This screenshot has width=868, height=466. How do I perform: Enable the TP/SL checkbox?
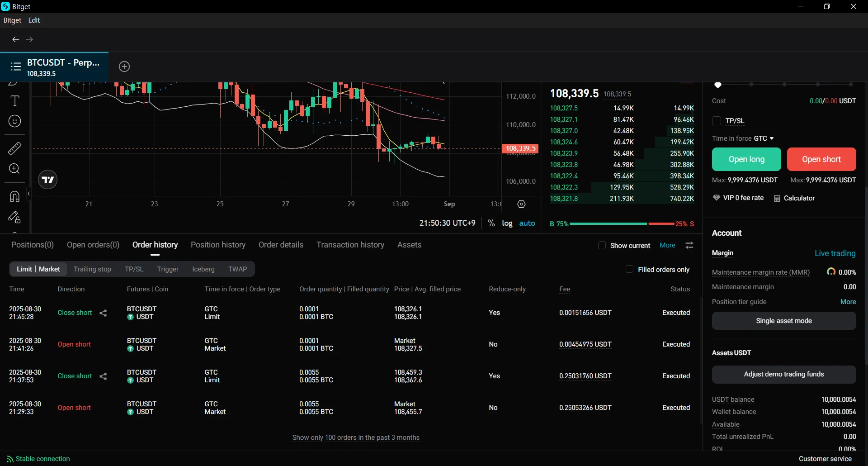[717, 121]
